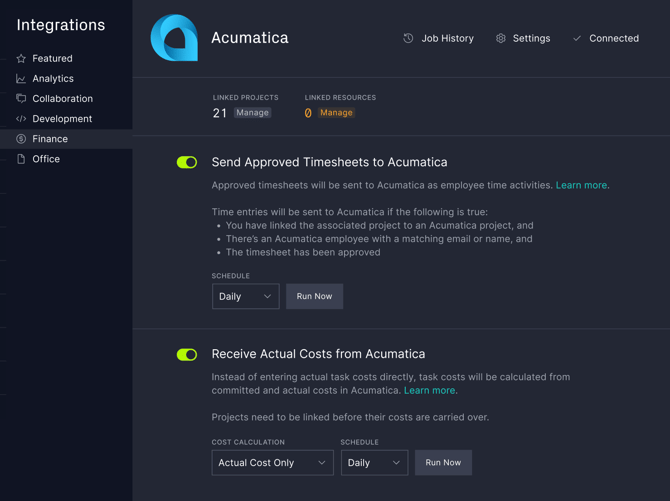Viewport: 670px width, 501px height.
Task: Click 'Projects need to be linked' sentence
Action: (x=350, y=417)
